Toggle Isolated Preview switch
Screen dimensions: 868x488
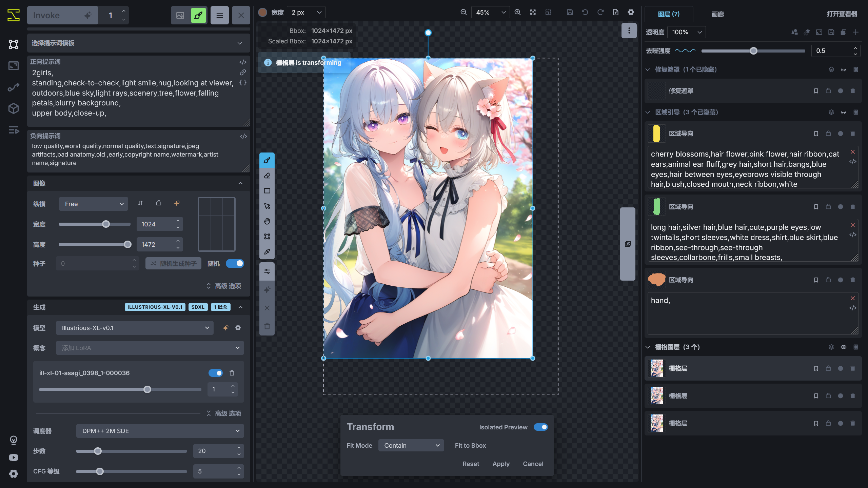tap(540, 427)
